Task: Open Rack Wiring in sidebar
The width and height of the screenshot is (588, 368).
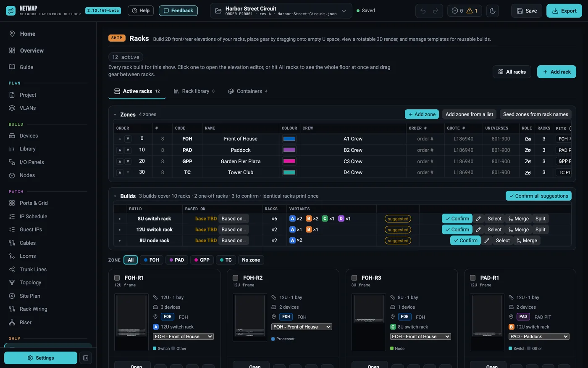Action: tap(33, 309)
